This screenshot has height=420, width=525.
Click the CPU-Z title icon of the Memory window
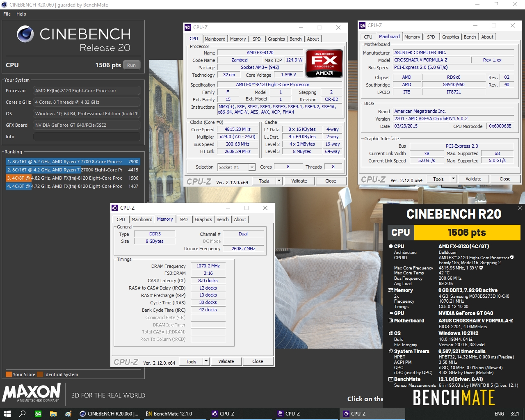115,208
